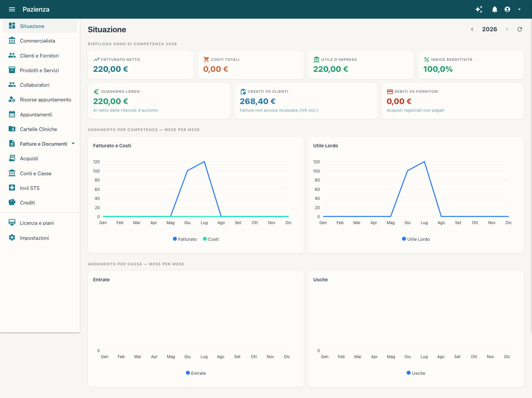532x398 pixels.
Task: Toggle Utile Lordo legend entry
Action: pos(416,239)
